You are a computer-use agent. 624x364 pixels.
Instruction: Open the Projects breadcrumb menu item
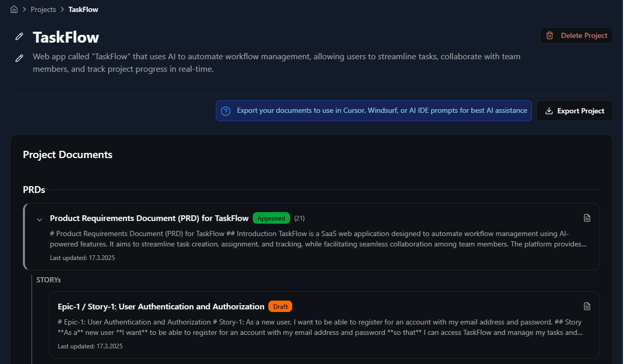(43, 9)
